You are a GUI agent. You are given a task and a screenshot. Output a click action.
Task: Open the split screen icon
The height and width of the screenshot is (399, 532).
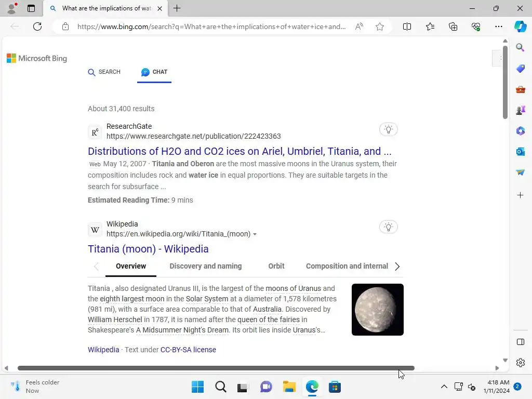coord(407,26)
